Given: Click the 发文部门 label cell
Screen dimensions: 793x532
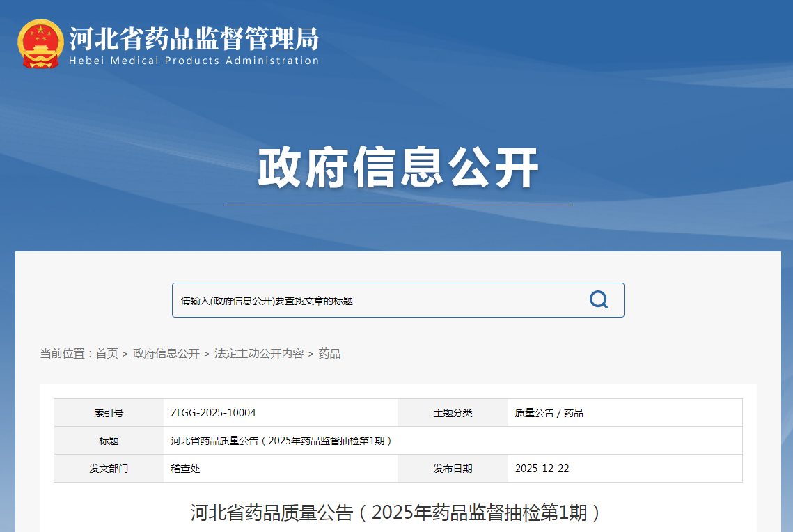Looking at the screenshot, I should (x=109, y=469).
